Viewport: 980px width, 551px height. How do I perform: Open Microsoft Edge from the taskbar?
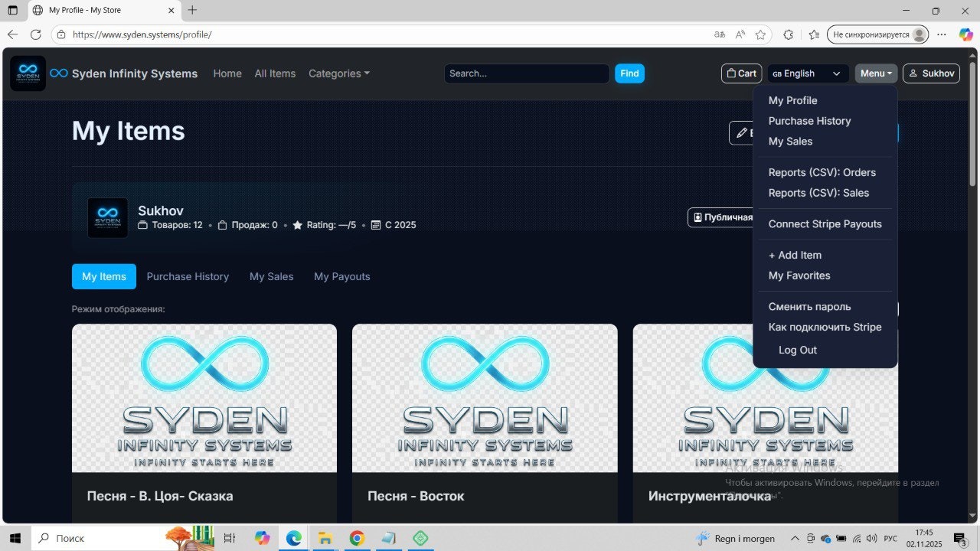(293, 538)
